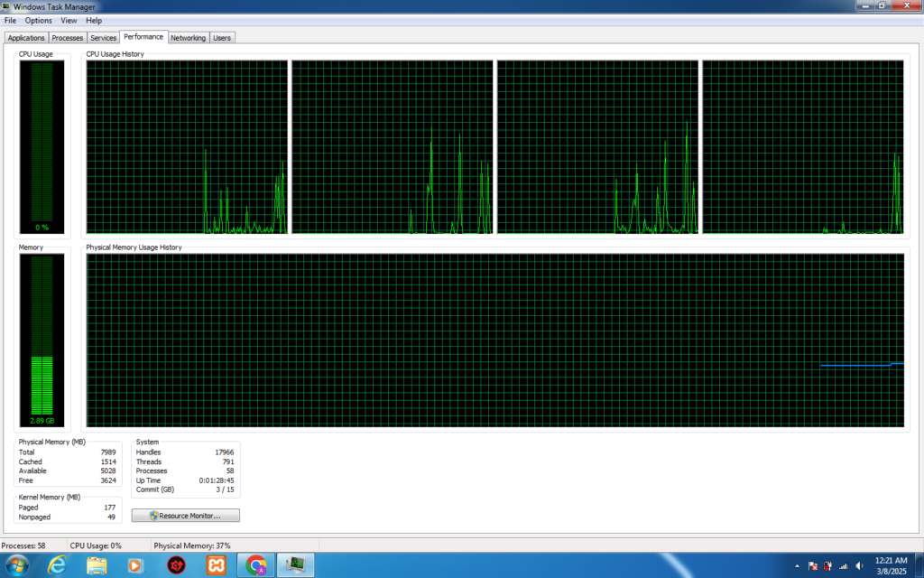This screenshot has width=924, height=578.
Task: Click the Free memory value 3624
Action: [108, 480]
